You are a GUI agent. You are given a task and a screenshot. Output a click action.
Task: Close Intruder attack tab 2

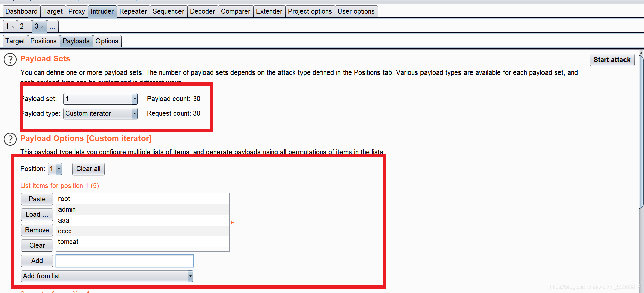(28, 27)
